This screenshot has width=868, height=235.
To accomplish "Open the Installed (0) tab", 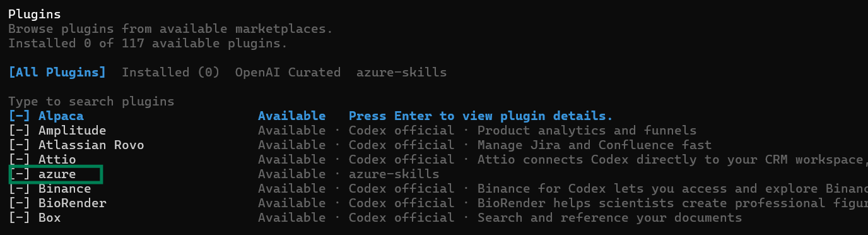I will point(170,73).
